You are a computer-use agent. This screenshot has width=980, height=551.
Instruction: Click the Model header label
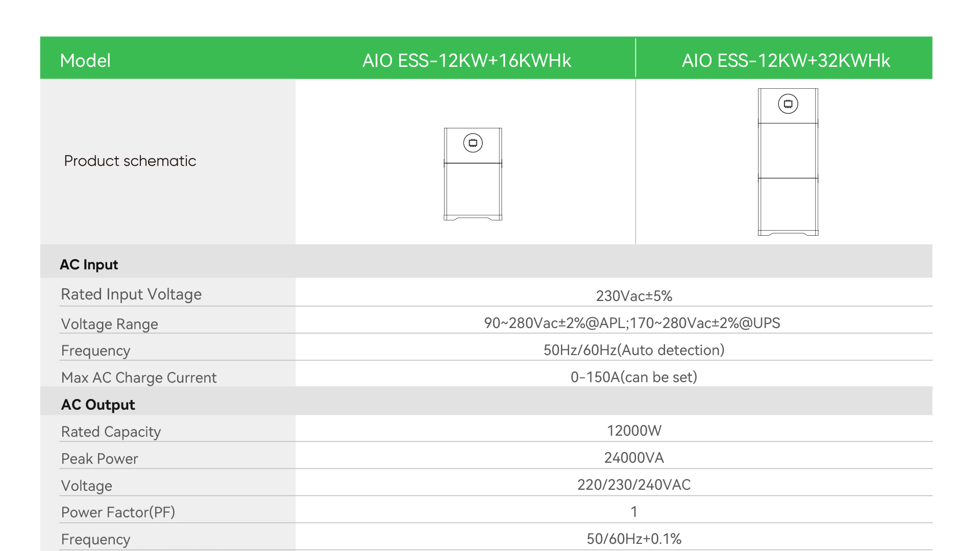click(85, 61)
